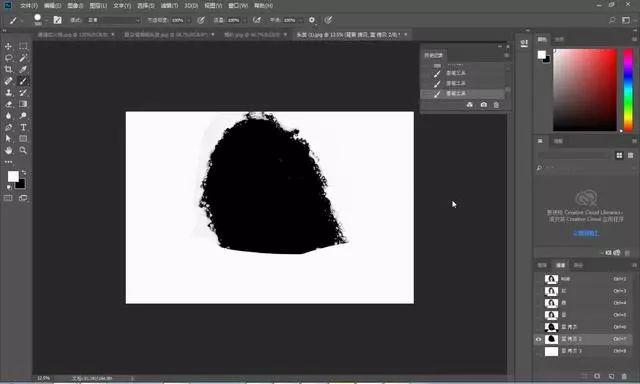Select the Move tool in the toolbox
The width and height of the screenshot is (640, 384).
[x=8, y=46]
